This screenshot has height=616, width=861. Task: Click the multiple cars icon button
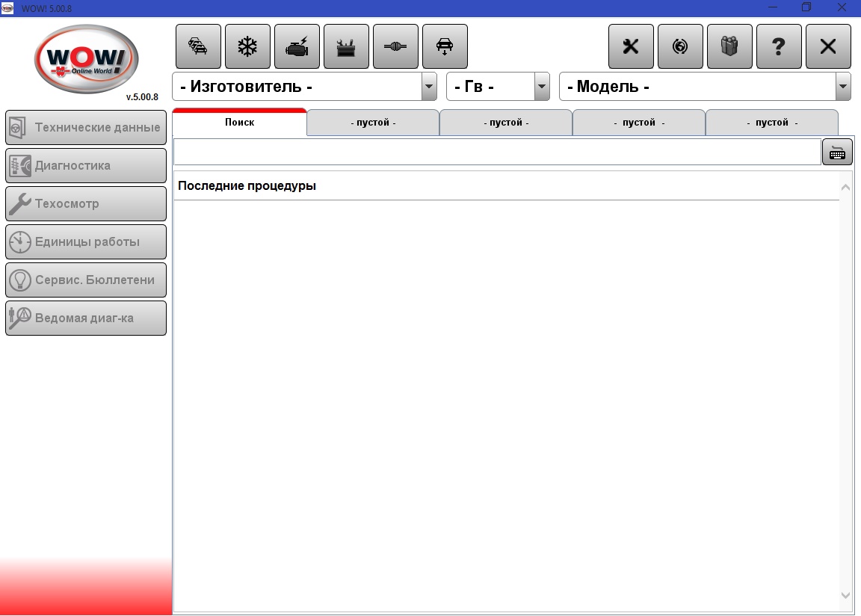198,46
